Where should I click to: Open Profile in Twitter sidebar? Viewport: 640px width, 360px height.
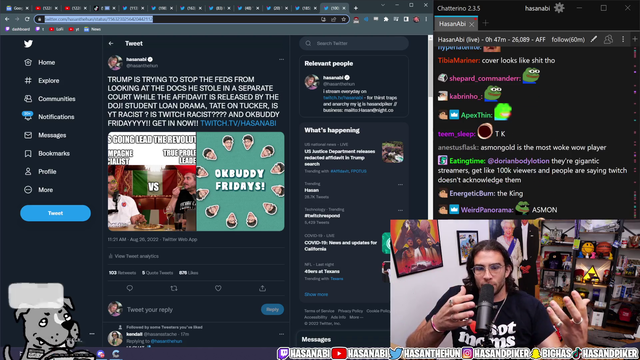click(x=40, y=171)
